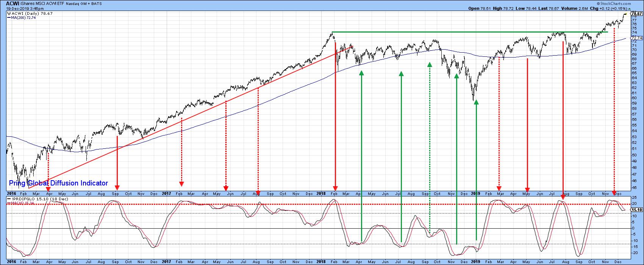Click the 25 label on the indicator scale
644x265 pixels.
pyautogui.click(x=634, y=198)
